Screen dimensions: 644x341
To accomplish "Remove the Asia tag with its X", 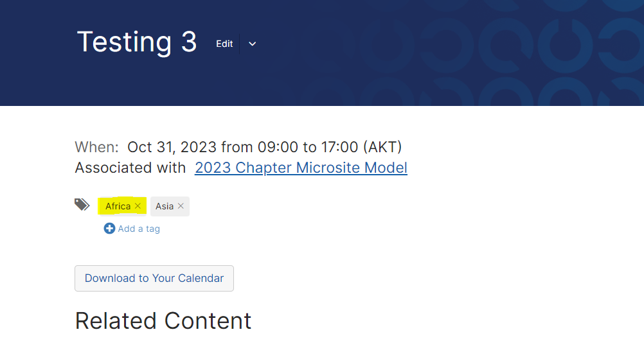I will click(x=181, y=206).
